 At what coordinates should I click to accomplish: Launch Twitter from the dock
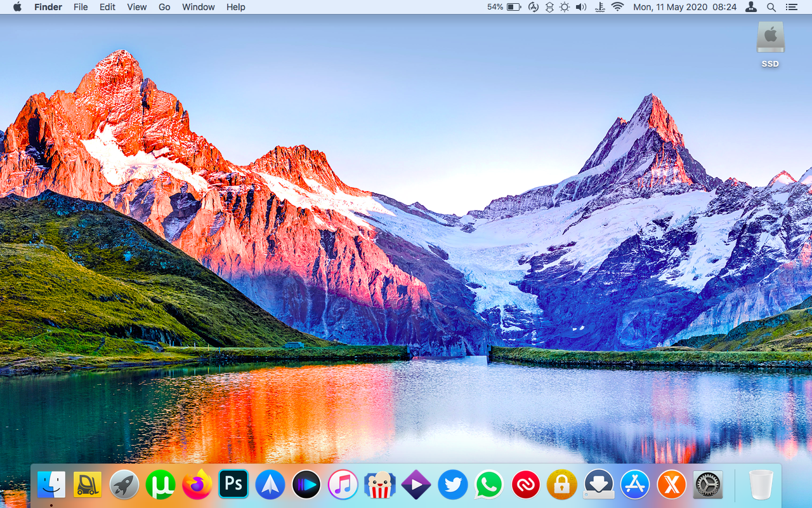453,485
